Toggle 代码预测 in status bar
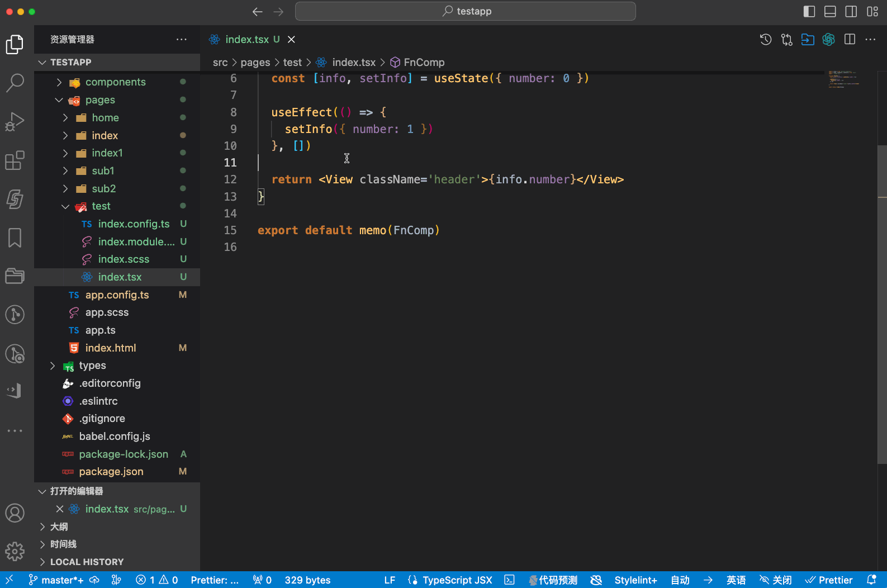The height and width of the screenshot is (588, 887). pyautogui.click(x=553, y=580)
